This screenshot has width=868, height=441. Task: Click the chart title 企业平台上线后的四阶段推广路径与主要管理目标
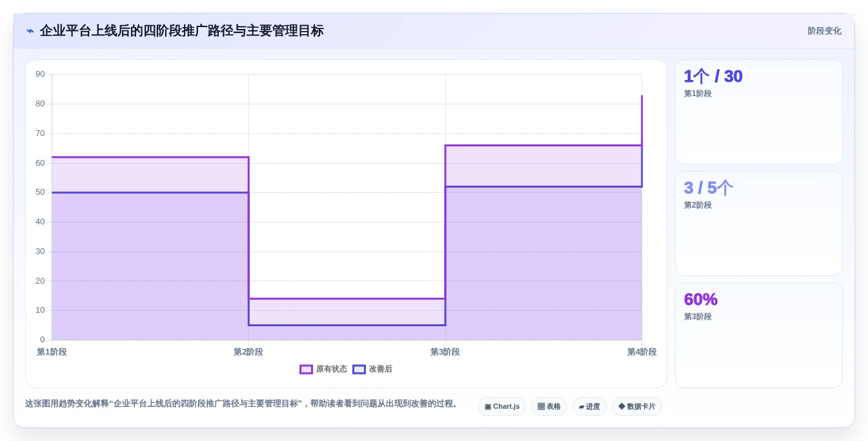[181, 31]
